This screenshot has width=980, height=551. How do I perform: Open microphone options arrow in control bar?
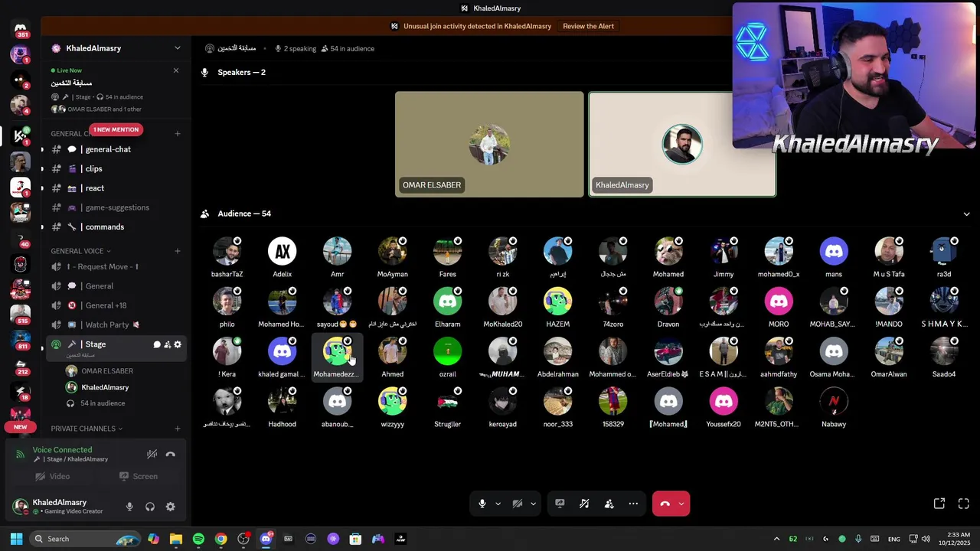[498, 504]
